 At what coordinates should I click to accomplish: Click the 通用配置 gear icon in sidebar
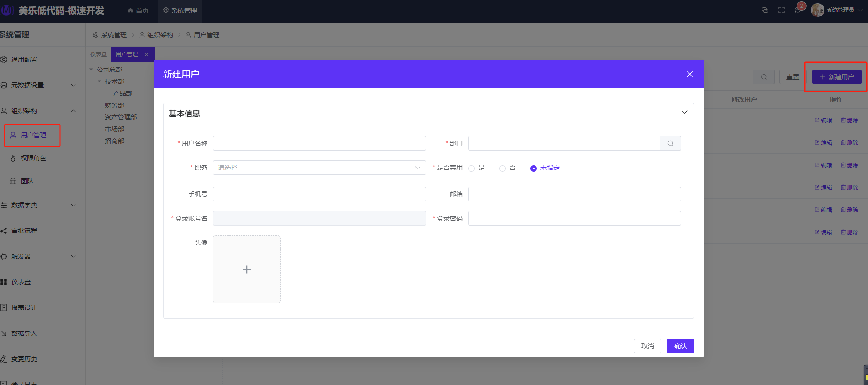[x=4, y=60]
